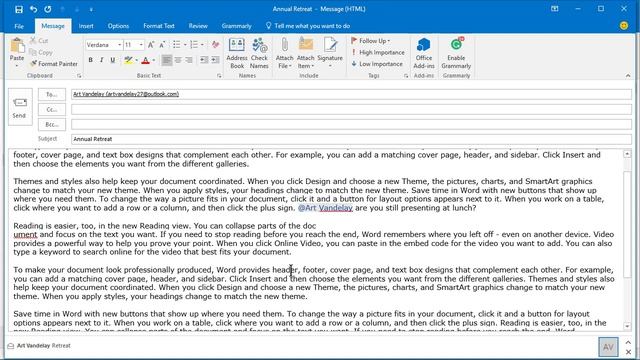Align text right

[189, 60]
